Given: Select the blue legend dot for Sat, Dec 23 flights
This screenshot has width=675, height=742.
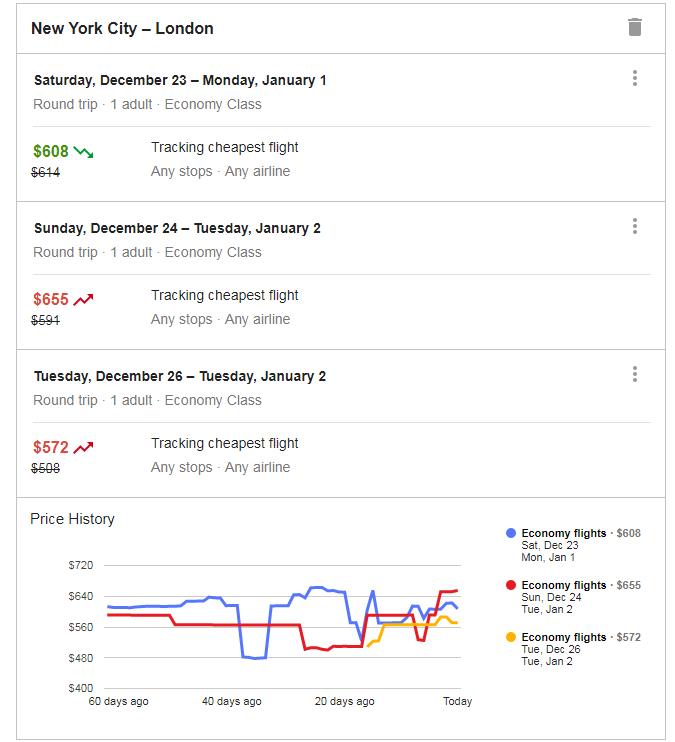Looking at the screenshot, I should coord(510,533).
